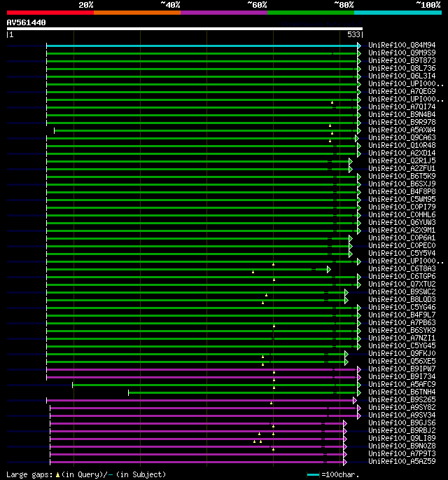Click the purple arrowhead of the UniRef100_B9S265 row

tap(355, 400)
